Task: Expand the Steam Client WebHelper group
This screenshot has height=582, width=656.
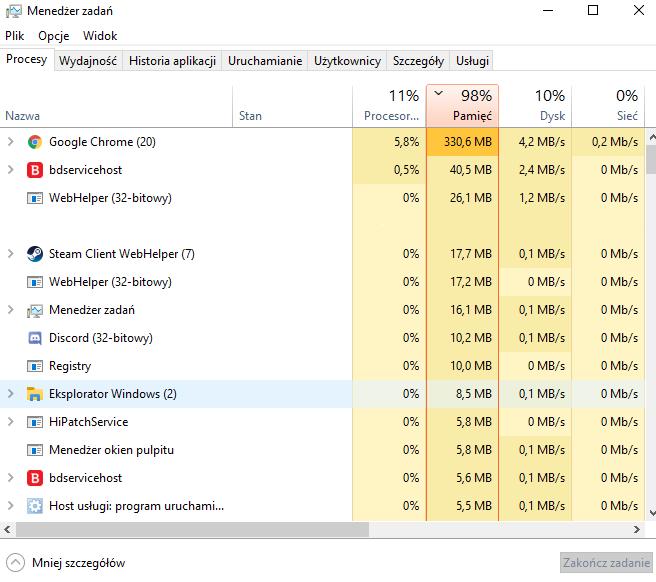Action: pos(11,254)
